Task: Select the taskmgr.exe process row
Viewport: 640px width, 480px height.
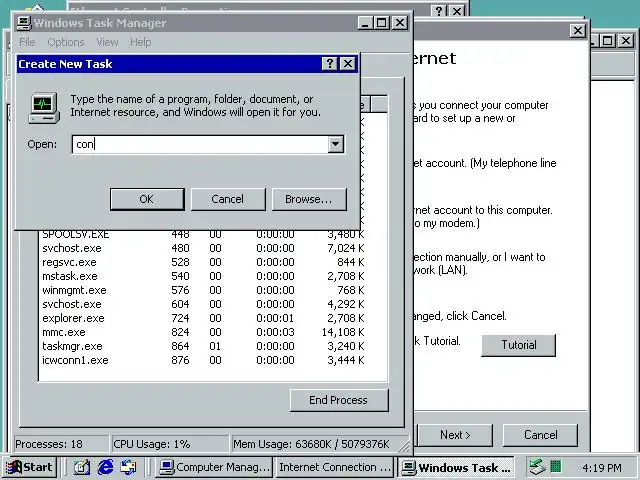Action: tap(203, 346)
